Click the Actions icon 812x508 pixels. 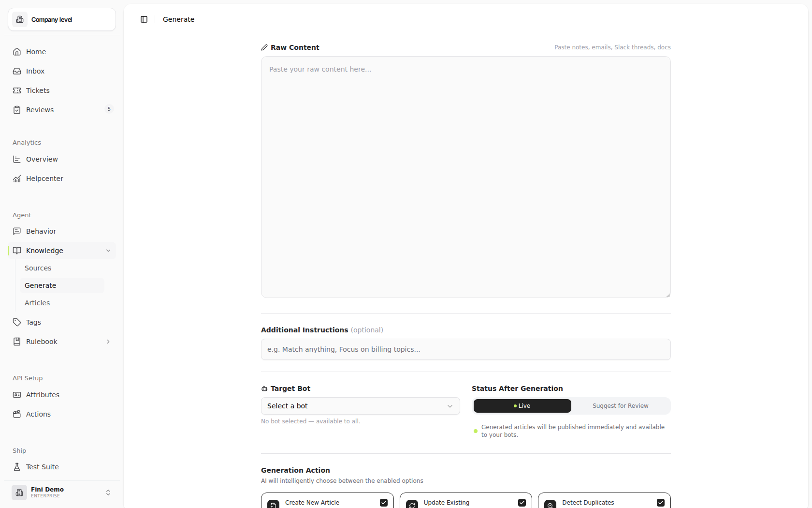click(17, 414)
